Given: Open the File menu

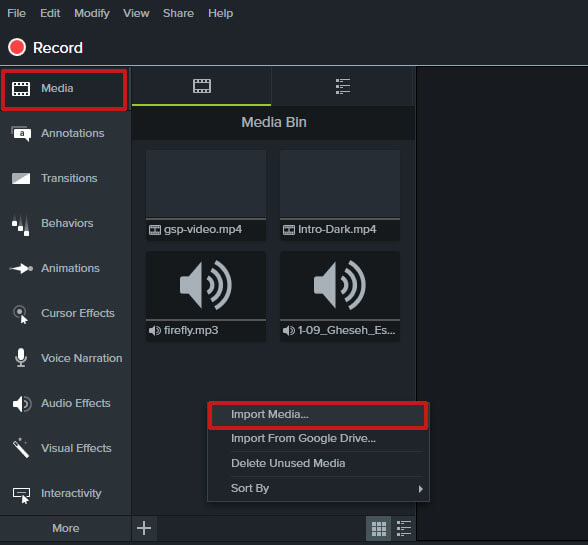Looking at the screenshot, I should [16, 14].
